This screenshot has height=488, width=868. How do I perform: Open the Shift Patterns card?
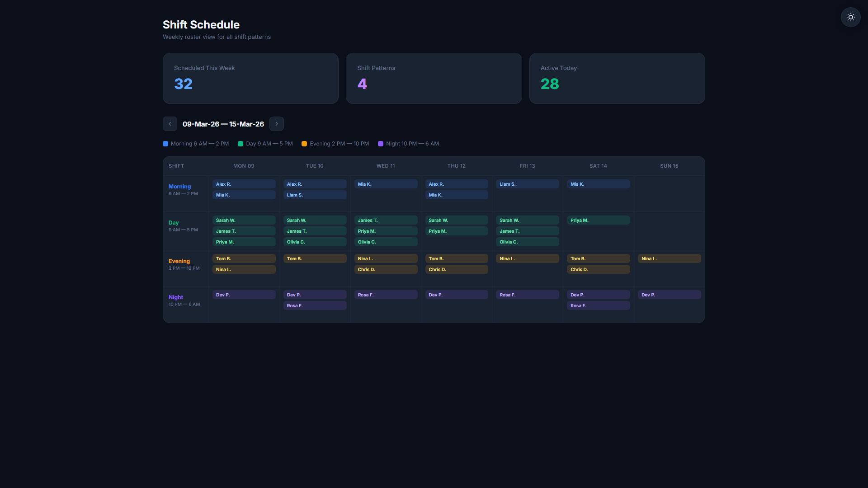tap(434, 78)
